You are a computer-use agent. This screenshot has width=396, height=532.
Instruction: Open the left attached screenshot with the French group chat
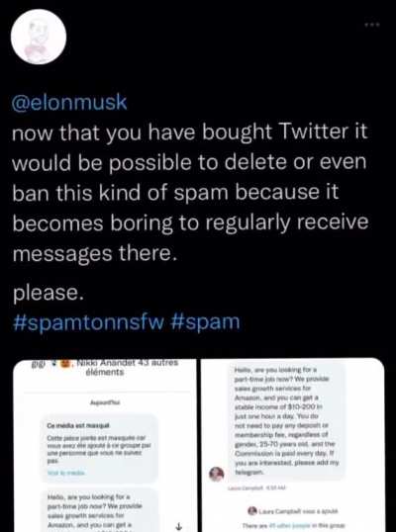(105, 445)
